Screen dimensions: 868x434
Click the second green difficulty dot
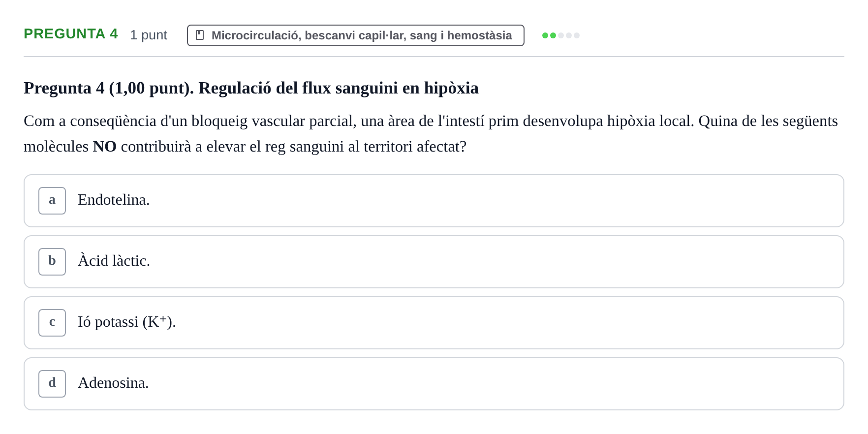(x=553, y=35)
